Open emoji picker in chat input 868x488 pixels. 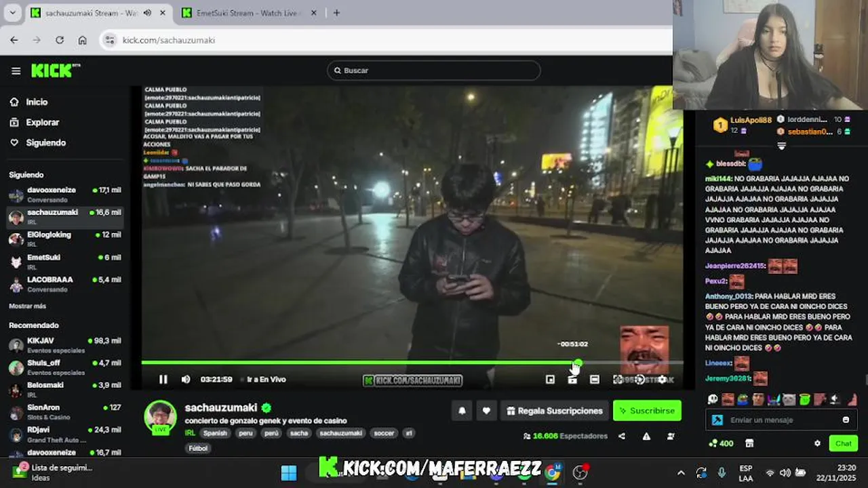pyautogui.click(x=846, y=420)
